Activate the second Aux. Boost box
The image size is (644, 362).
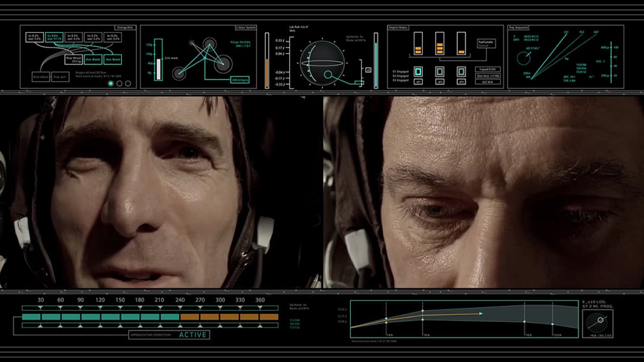click(x=113, y=59)
